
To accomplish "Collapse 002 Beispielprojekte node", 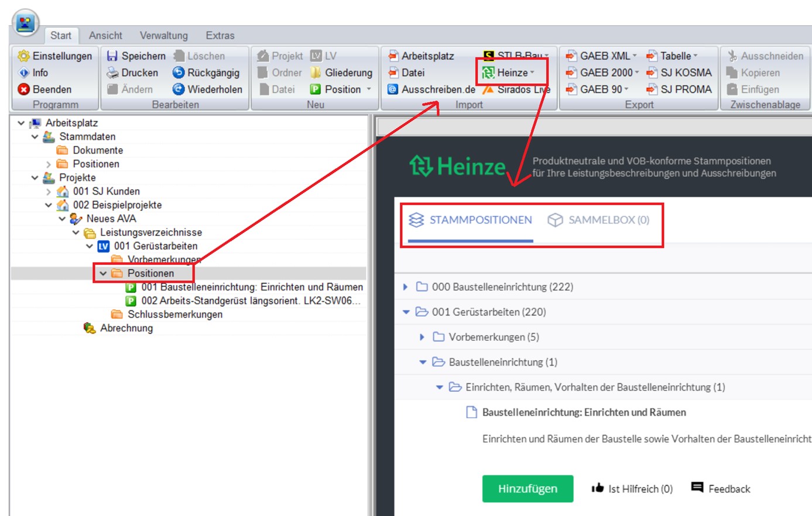I will click(x=48, y=205).
